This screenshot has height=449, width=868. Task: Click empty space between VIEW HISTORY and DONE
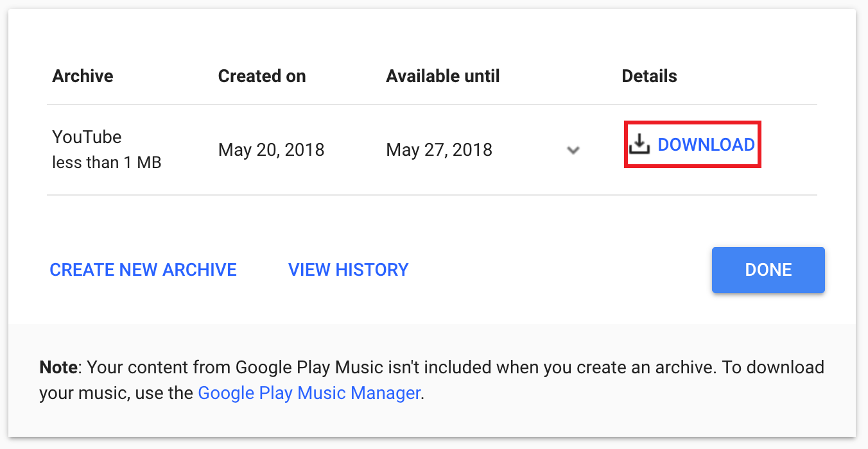pyautogui.click(x=559, y=269)
